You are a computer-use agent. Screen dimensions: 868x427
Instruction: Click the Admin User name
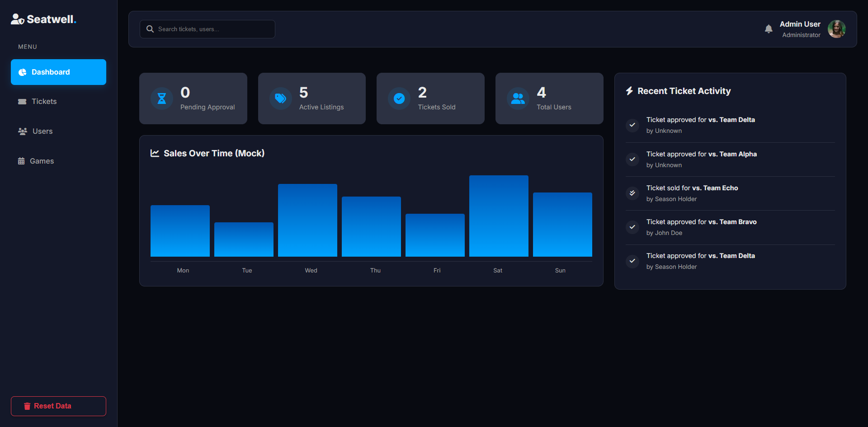coord(800,24)
